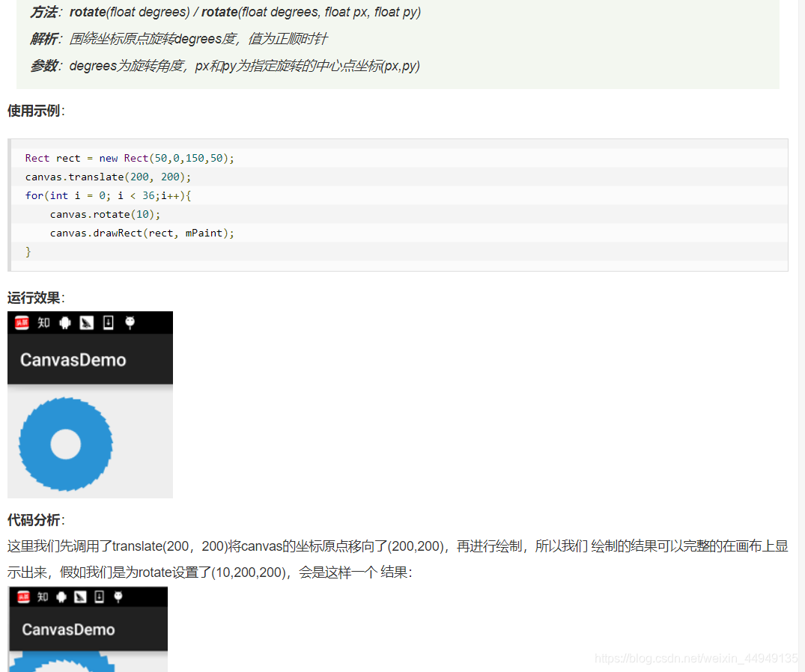Click the page's vertical scrollbar
The width and height of the screenshot is (805, 672).
pyautogui.click(x=801, y=336)
